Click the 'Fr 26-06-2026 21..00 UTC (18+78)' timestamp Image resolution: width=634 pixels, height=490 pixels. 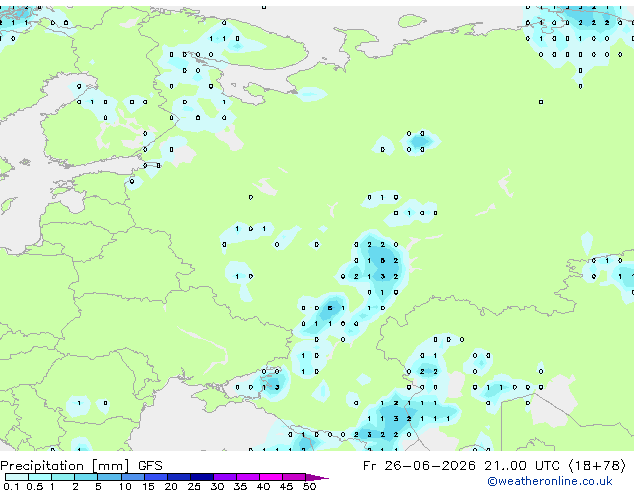click(494, 466)
